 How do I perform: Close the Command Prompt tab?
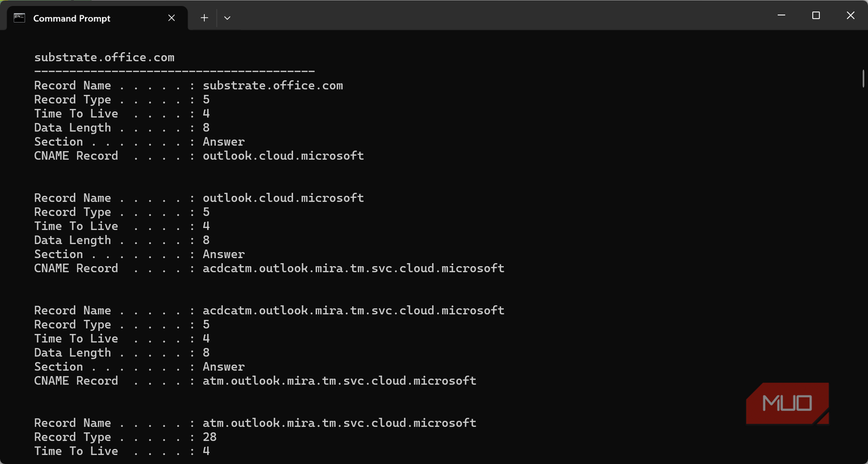[172, 18]
